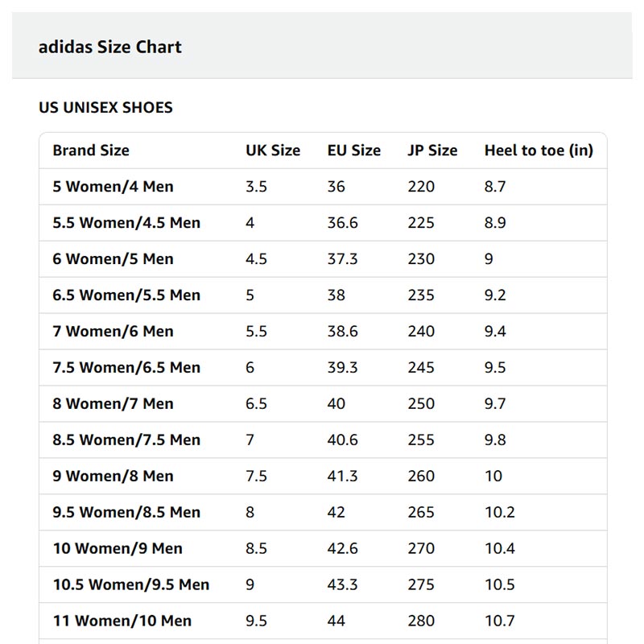
Task: Select the 11 Women/10 Men row label
Action: click(x=122, y=621)
